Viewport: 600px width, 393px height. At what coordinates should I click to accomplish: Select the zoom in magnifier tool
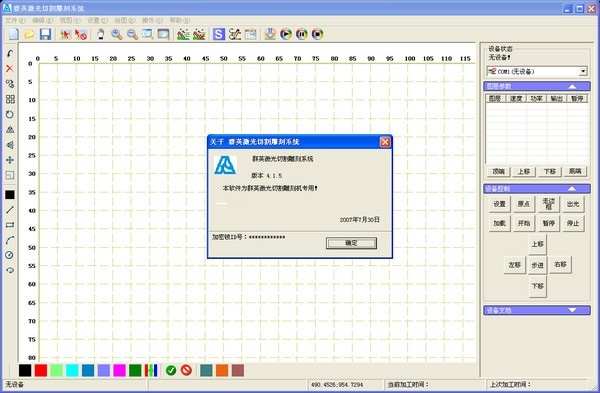[x=116, y=34]
